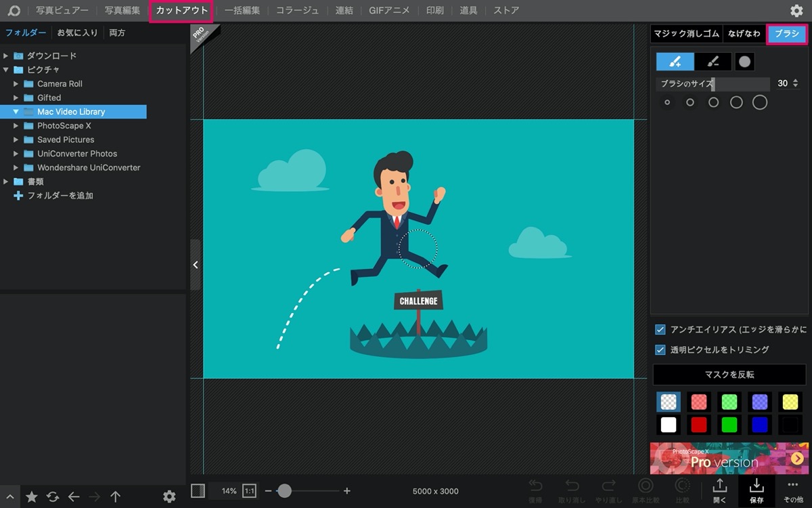Click the マスクを反転 button
The height and width of the screenshot is (508, 812).
pos(729,374)
